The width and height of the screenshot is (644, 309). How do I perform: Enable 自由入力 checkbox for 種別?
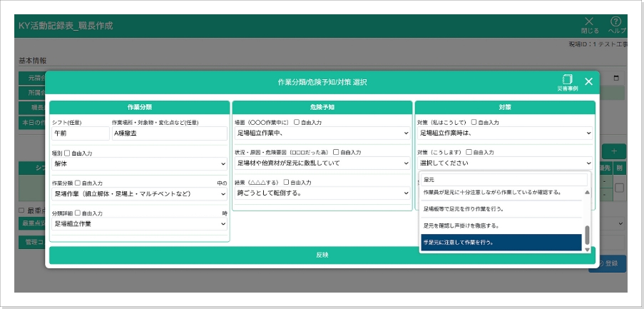[x=68, y=153]
